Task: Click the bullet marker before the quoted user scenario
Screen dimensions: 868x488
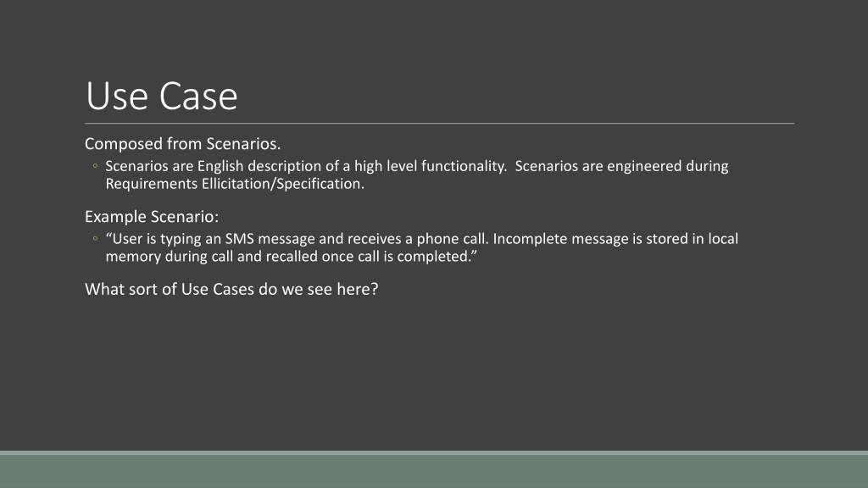Action: coord(95,238)
